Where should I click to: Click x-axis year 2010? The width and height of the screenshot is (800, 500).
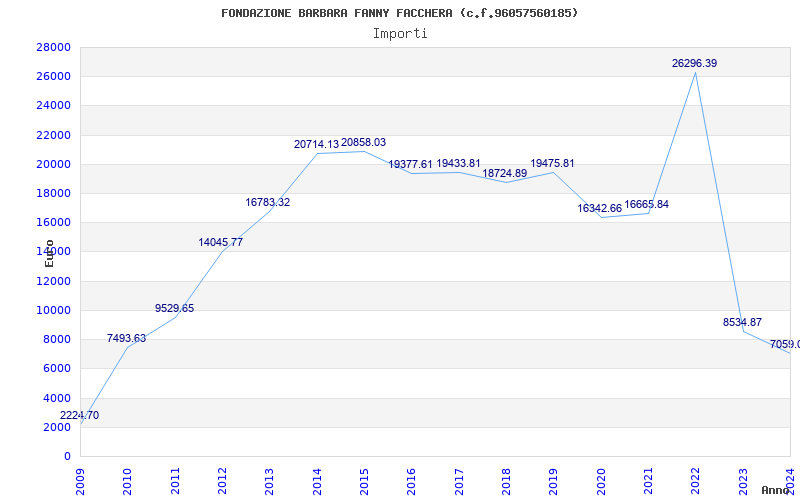[x=128, y=481]
